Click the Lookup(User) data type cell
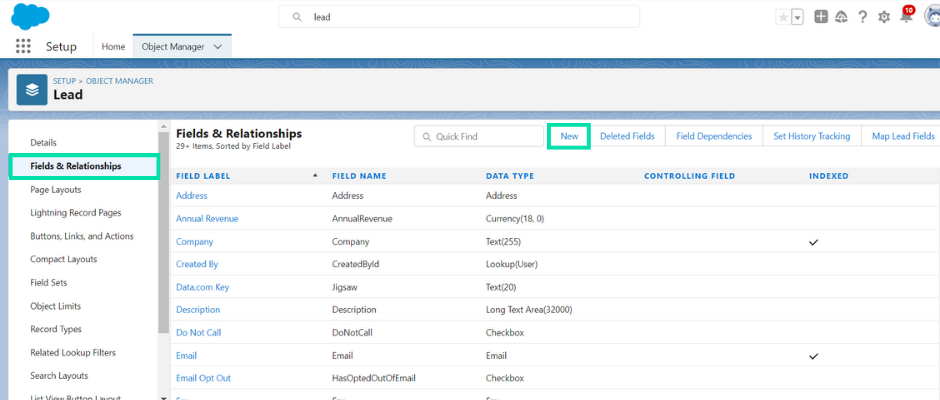 tap(511, 264)
